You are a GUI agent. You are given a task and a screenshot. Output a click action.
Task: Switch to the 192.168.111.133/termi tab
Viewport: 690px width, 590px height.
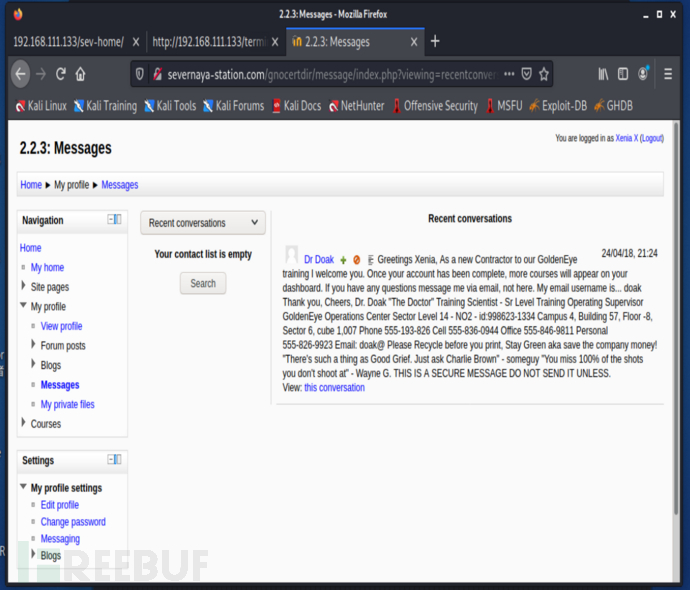point(209,42)
